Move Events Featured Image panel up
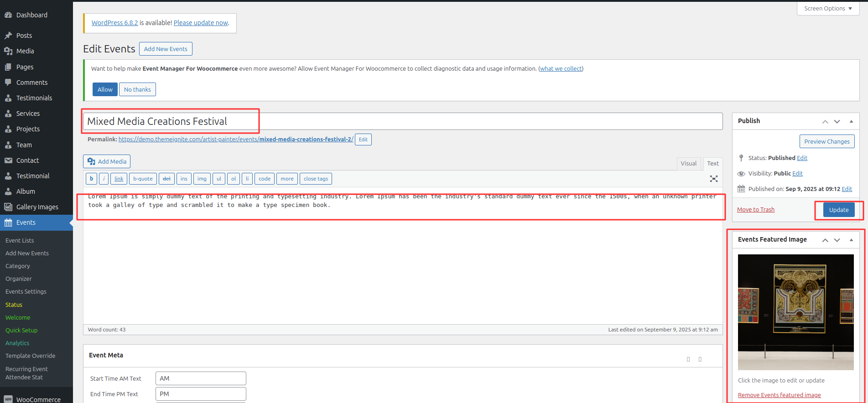The image size is (868, 403). 825,240
